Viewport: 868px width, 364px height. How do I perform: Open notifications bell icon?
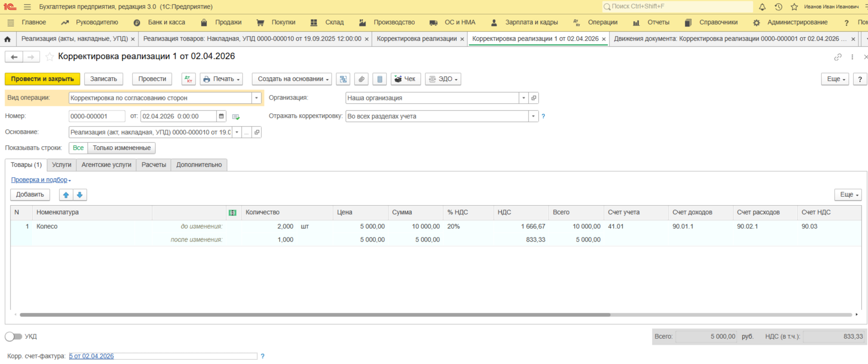click(762, 7)
